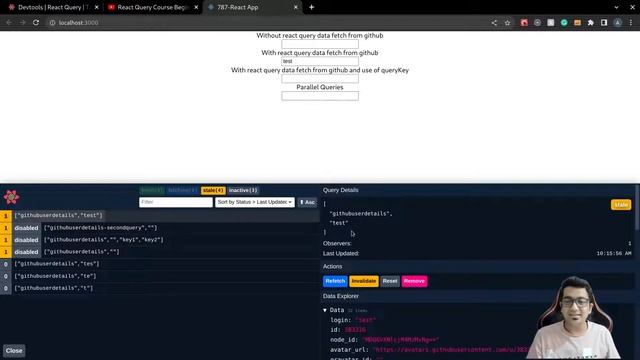Close the React Query Course tab

[196, 7]
